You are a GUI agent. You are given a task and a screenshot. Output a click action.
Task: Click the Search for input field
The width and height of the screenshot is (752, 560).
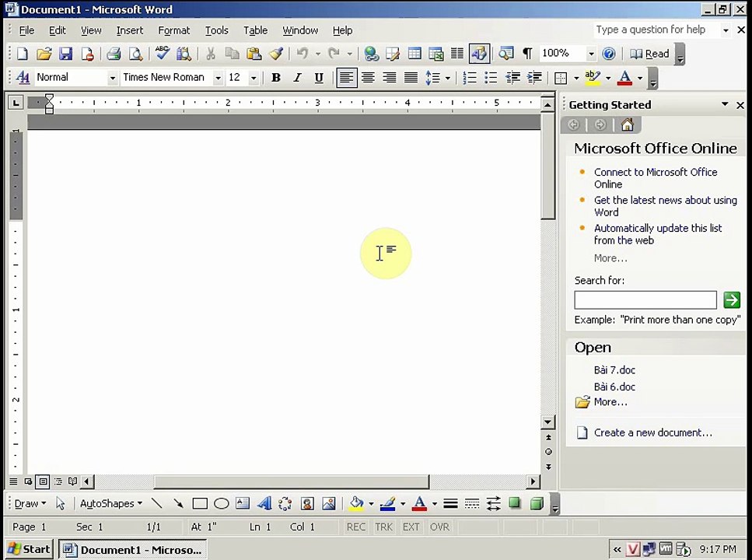point(645,300)
